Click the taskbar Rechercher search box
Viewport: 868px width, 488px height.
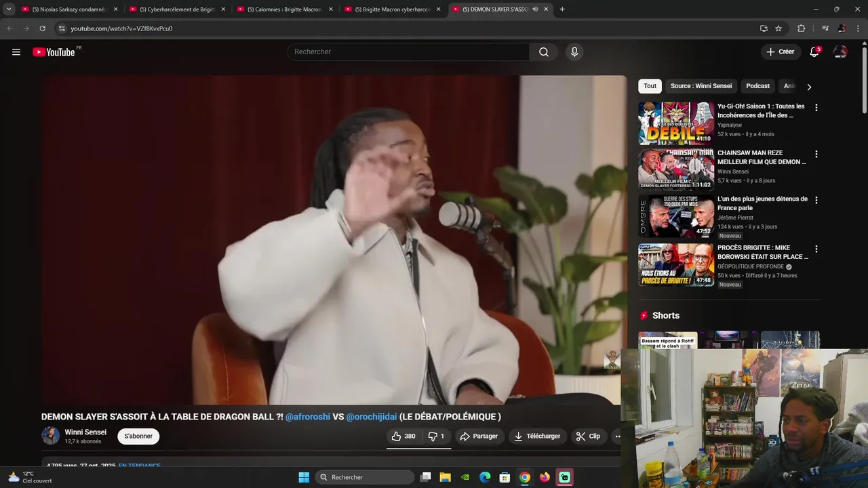pyautogui.click(x=365, y=477)
